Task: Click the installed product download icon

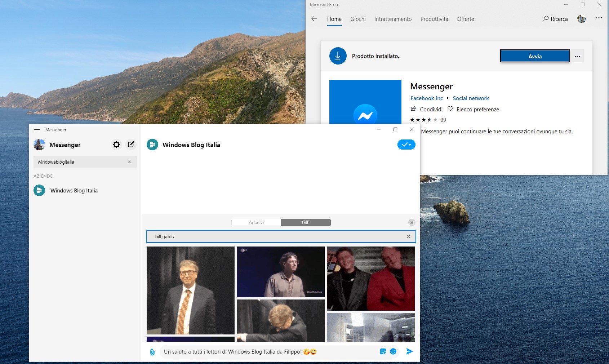Action: (338, 56)
